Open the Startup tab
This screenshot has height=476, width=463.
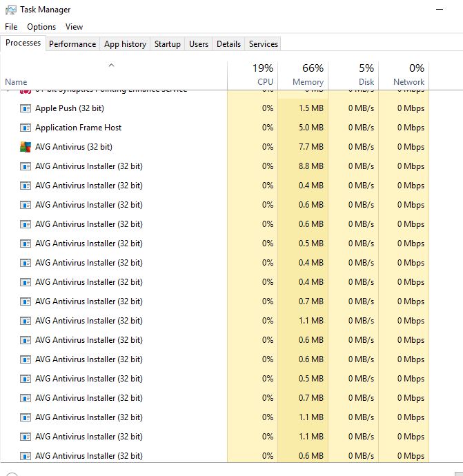(167, 44)
